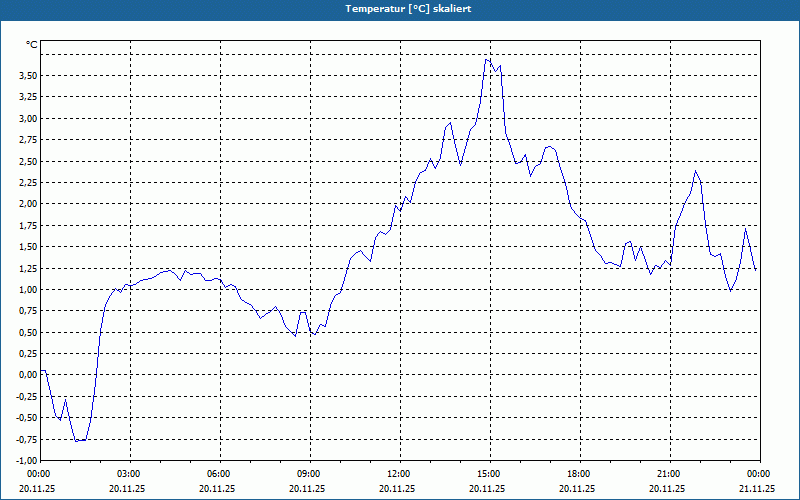Pick the "0,75" y-axis value
The height and width of the screenshot is (500, 800).
[x=28, y=311]
